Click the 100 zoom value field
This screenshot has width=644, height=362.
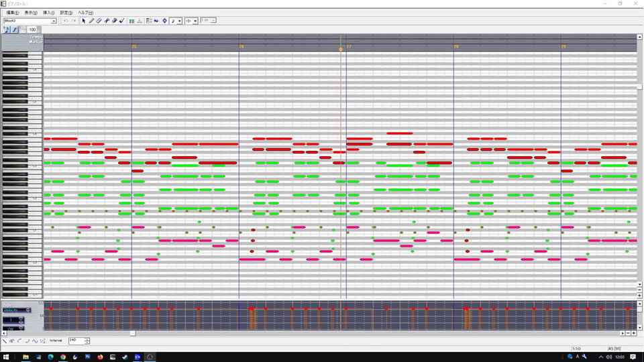[32, 29]
